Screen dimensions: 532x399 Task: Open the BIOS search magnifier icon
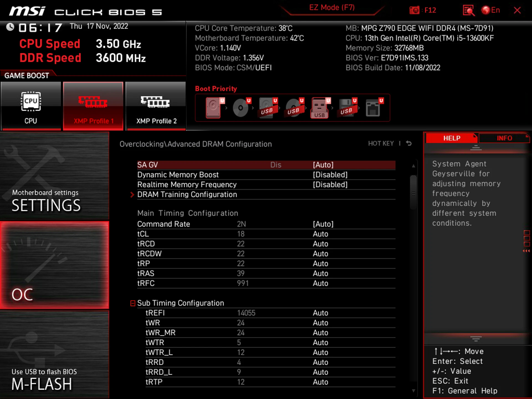coord(469,11)
